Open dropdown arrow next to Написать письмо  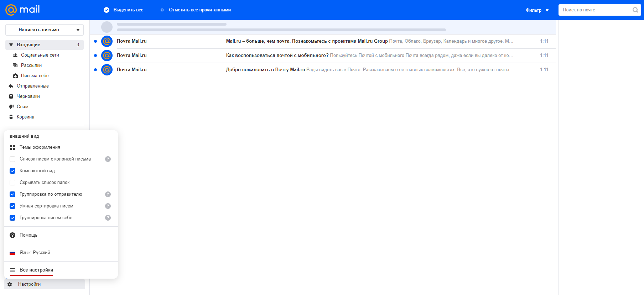78,30
